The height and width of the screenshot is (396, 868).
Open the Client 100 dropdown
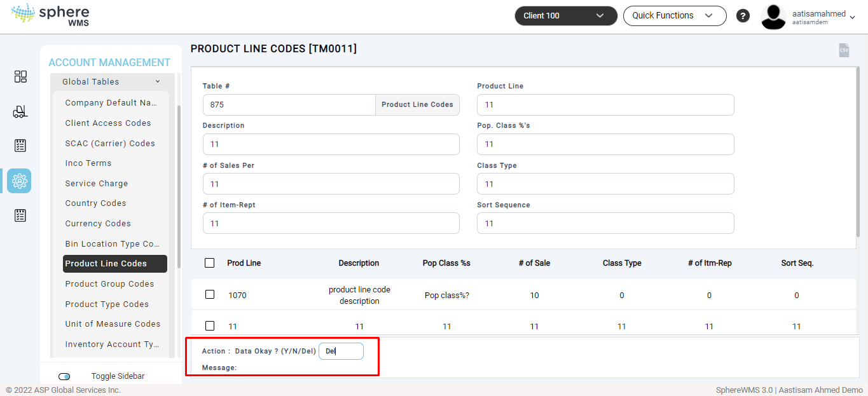565,16
